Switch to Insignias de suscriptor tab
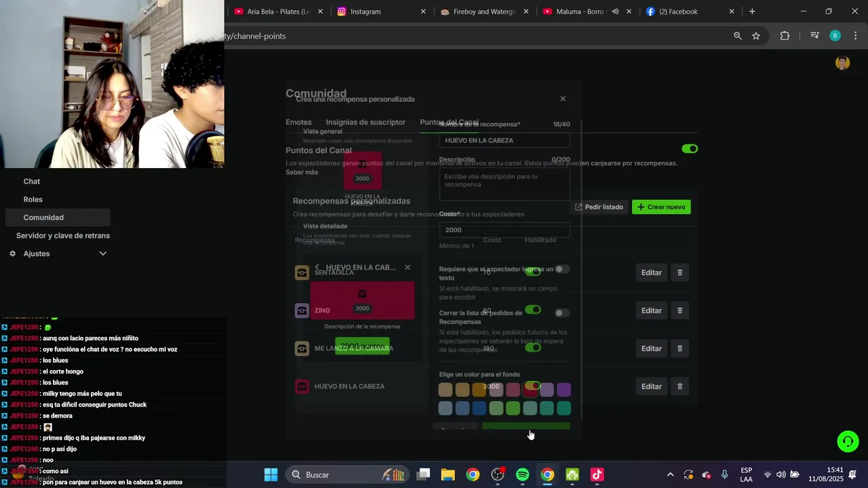Screen dimensions: 868x488 [x=366, y=122]
